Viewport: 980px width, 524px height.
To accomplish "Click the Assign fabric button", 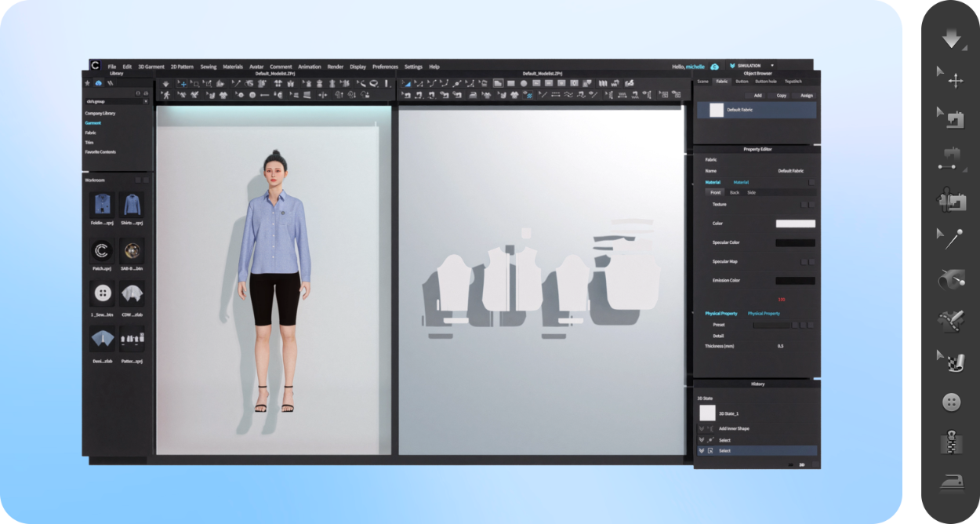I will click(804, 95).
